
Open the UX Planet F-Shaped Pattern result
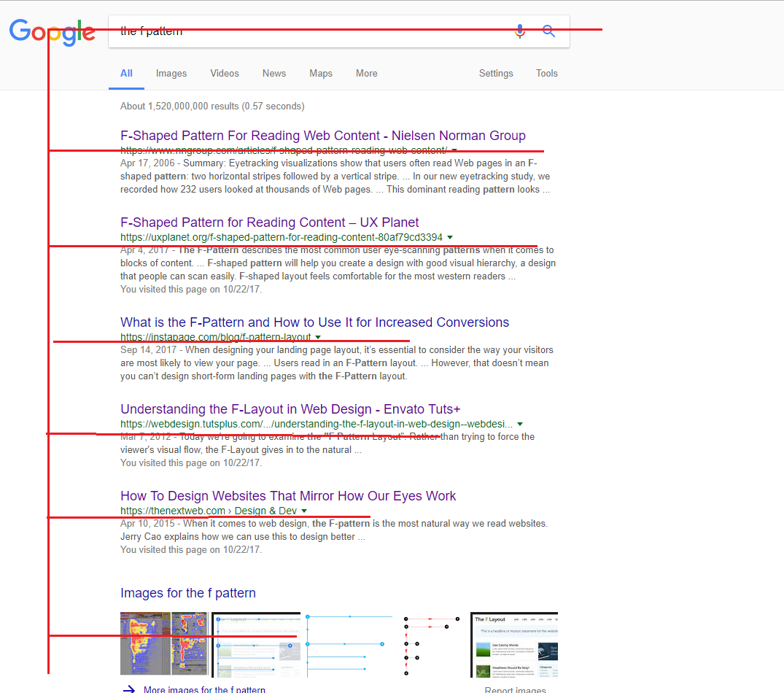[x=270, y=222]
